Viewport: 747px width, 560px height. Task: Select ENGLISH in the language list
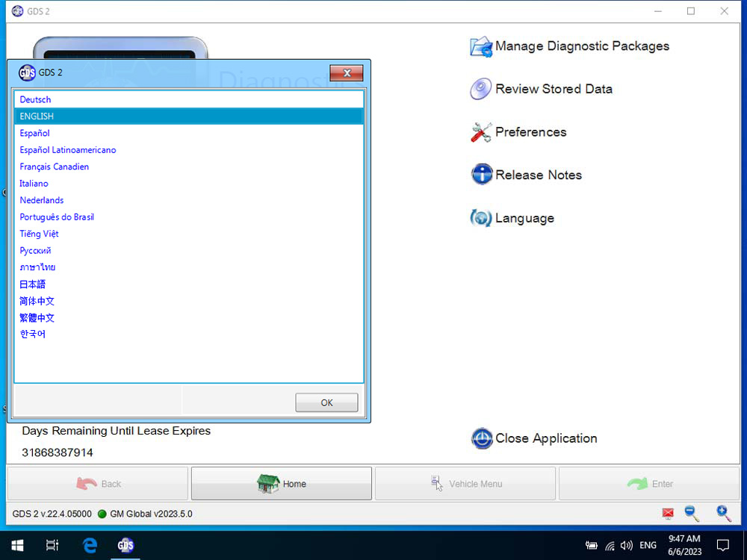pos(189,116)
